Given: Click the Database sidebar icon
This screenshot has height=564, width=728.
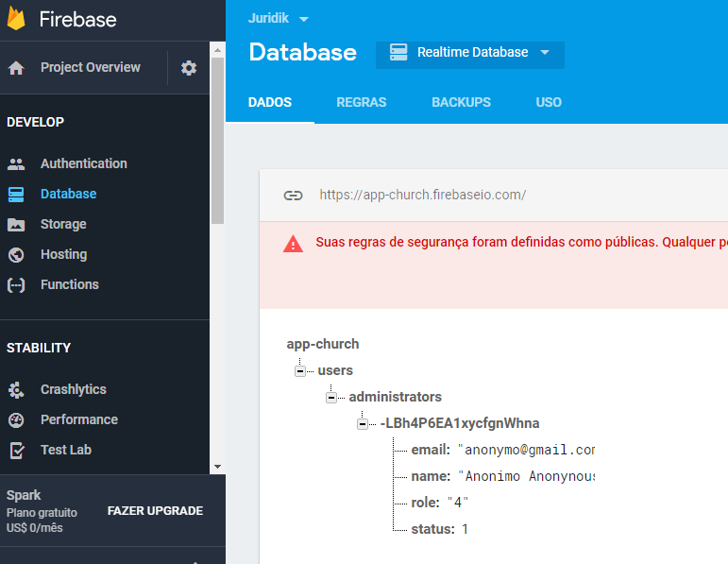Looking at the screenshot, I should (16, 195).
